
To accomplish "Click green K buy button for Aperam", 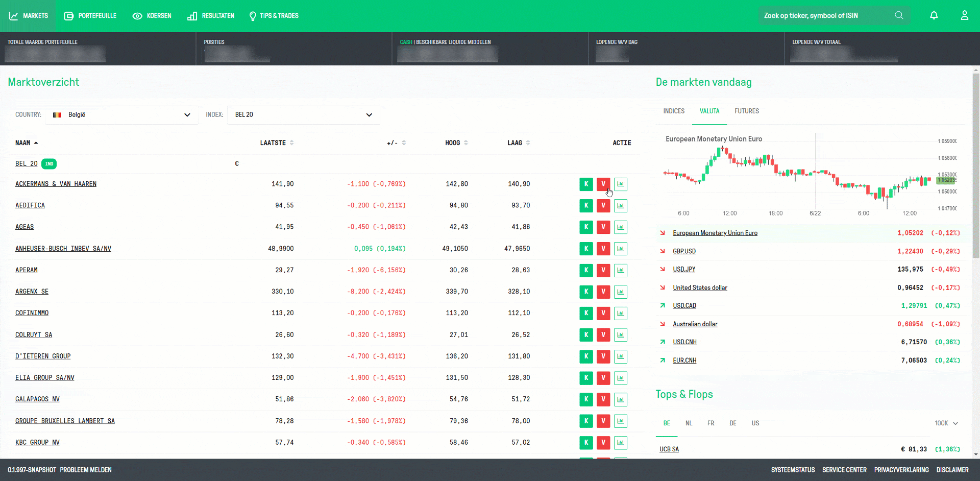I will tap(586, 270).
